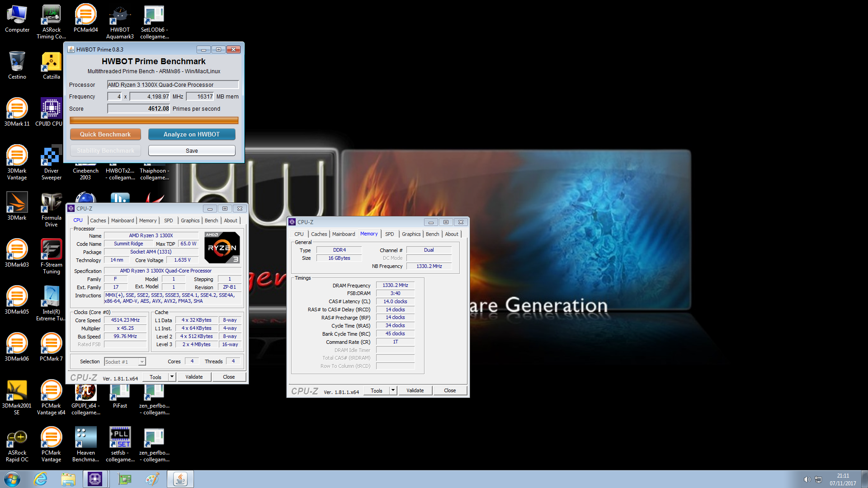Launch Heaven Benchmark shortcut
The image size is (868, 488).
85,445
